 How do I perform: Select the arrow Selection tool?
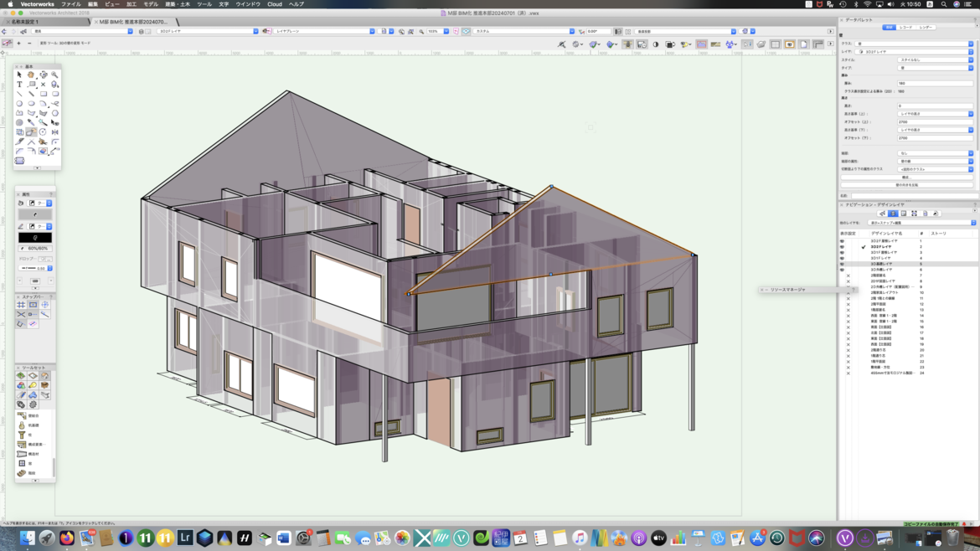[19, 75]
